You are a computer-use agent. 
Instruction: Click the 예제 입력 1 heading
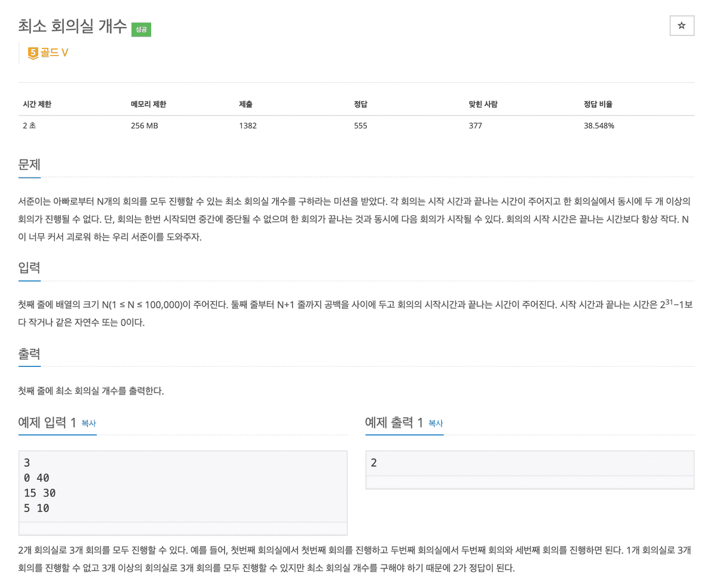(47, 422)
